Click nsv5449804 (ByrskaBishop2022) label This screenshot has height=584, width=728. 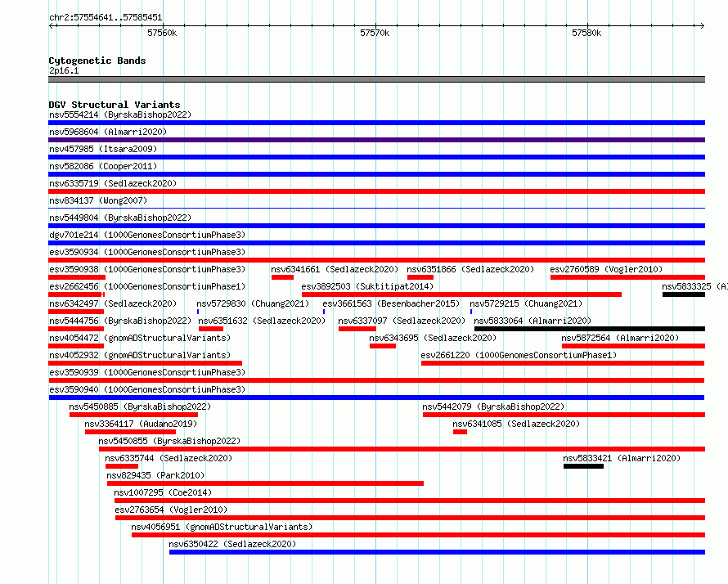[120, 218]
